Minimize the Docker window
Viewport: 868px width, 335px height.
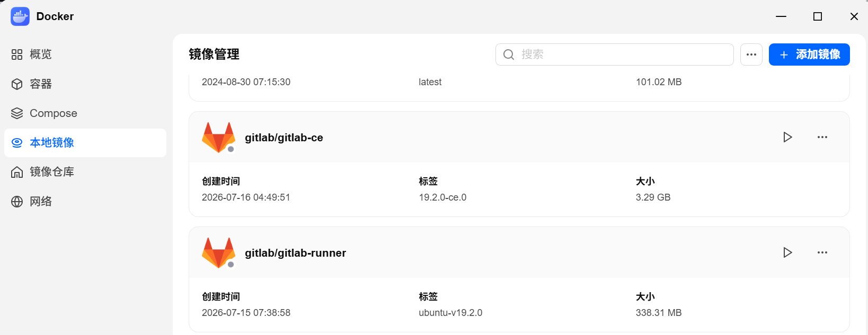coord(781,16)
